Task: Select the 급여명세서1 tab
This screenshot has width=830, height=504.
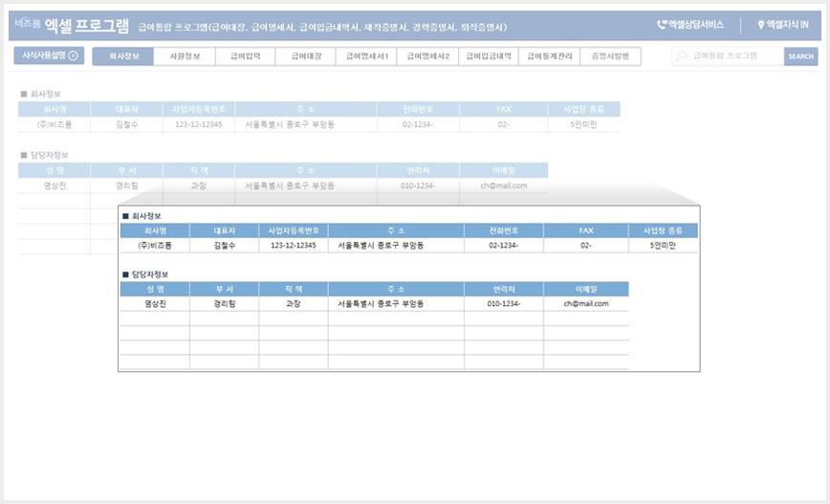Action: click(366, 56)
